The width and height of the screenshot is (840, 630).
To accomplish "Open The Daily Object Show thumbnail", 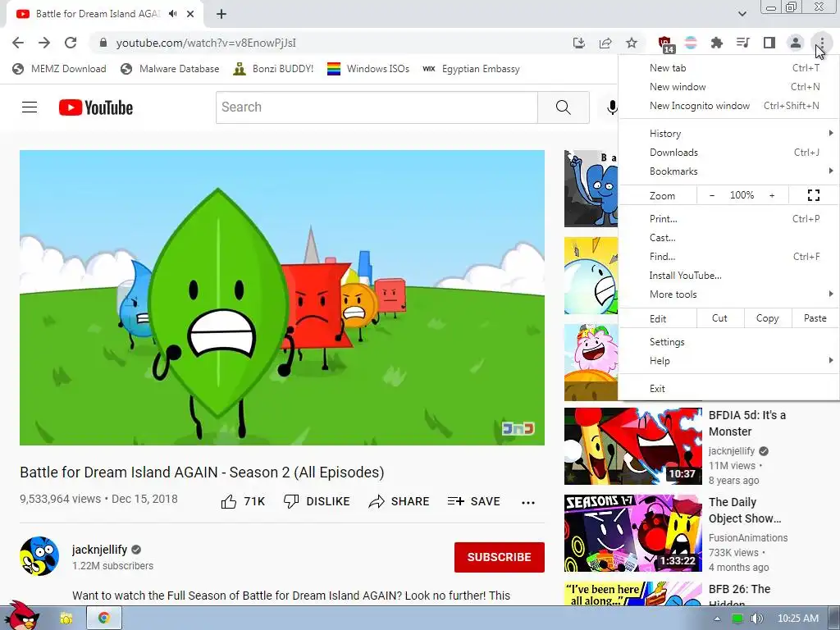I will coord(632,533).
